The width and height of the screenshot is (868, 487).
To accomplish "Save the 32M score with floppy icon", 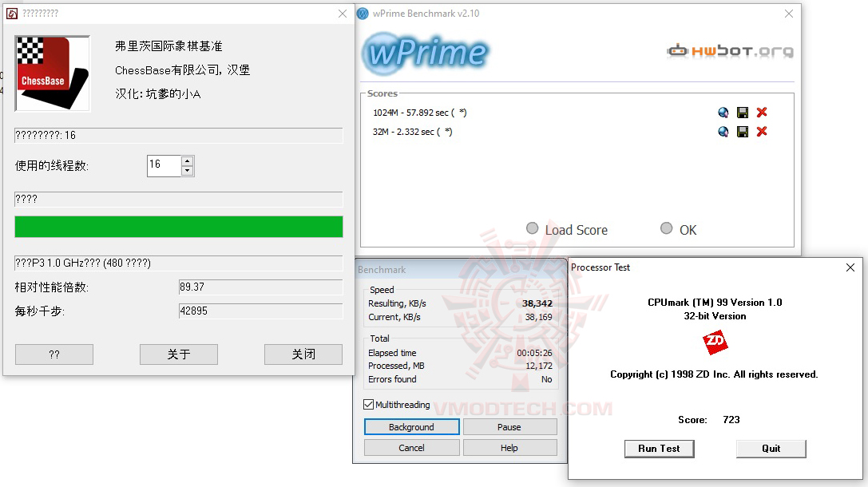I will [x=743, y=132].
